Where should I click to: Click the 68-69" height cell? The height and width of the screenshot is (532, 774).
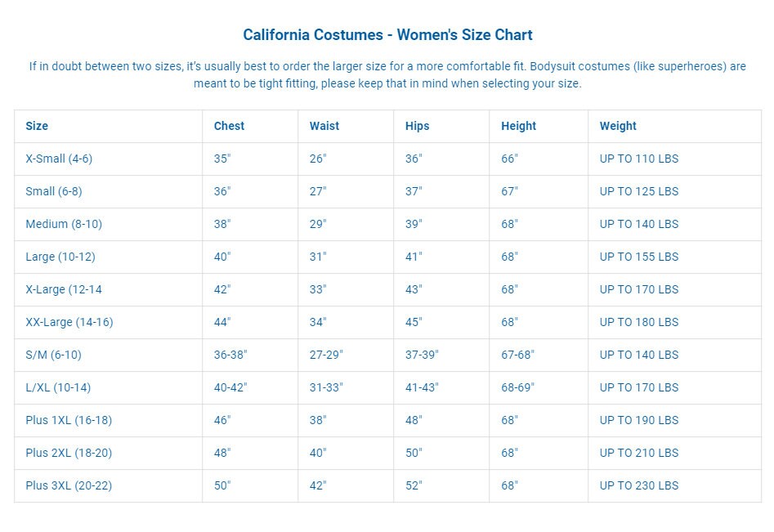518,387
